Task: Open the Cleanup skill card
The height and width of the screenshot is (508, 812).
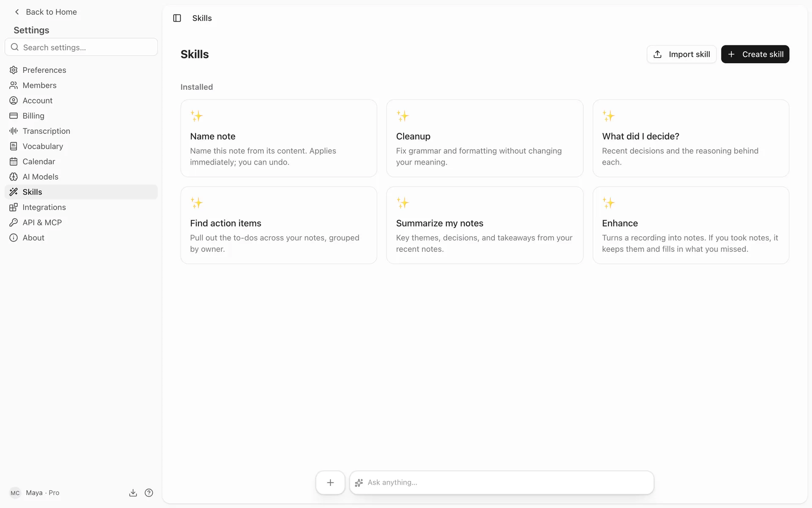Action: coord(485,138)
